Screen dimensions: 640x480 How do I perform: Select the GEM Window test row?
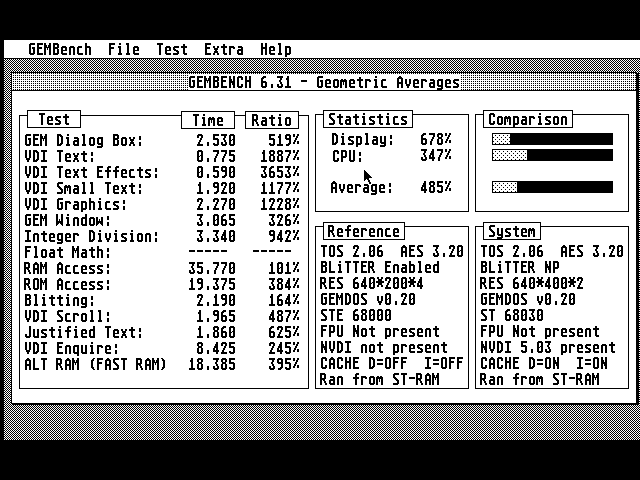point(162,220)
